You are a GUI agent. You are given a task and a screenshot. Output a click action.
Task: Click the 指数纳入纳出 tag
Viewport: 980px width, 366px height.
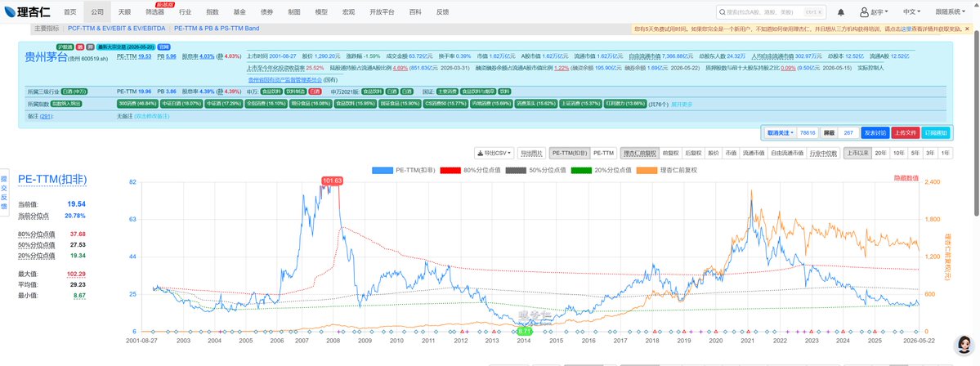66,104
